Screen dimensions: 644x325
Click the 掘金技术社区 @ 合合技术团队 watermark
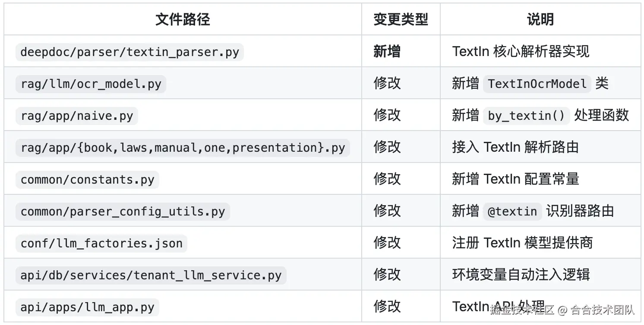(x=562, y=309)
